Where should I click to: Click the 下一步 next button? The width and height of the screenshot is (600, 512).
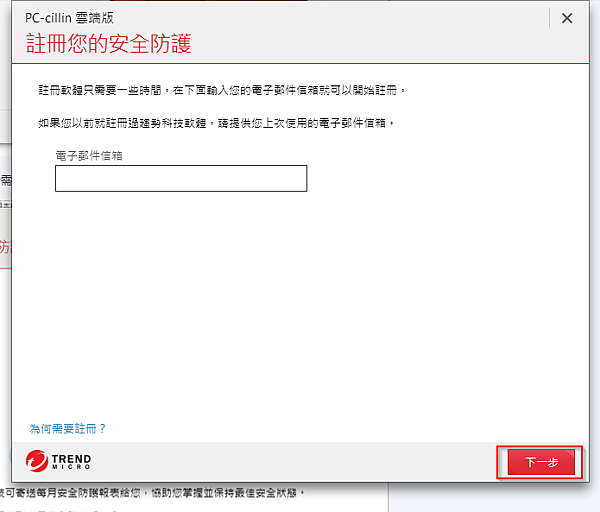541,462
